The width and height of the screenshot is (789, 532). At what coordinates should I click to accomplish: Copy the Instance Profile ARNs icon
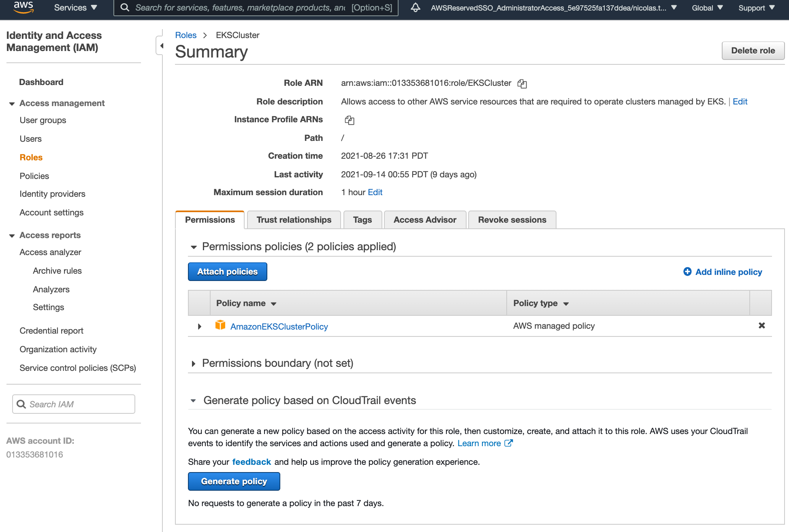click(349, 120)
